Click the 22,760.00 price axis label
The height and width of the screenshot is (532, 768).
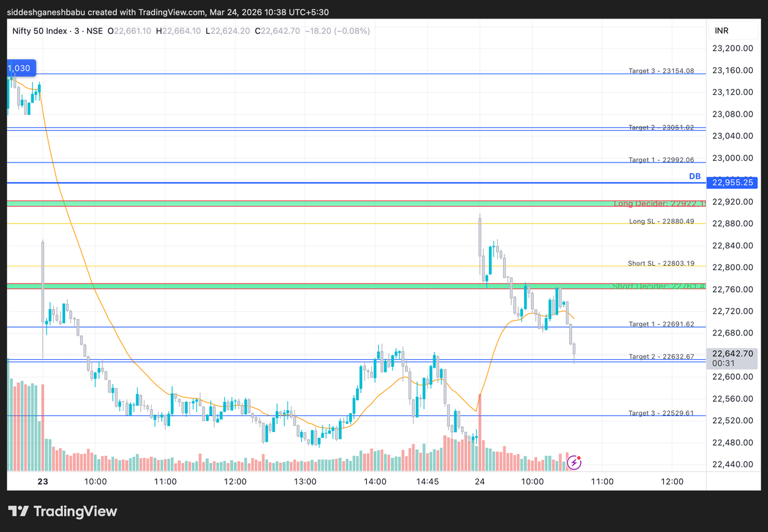pyautogui.click(x=732, y=289)
